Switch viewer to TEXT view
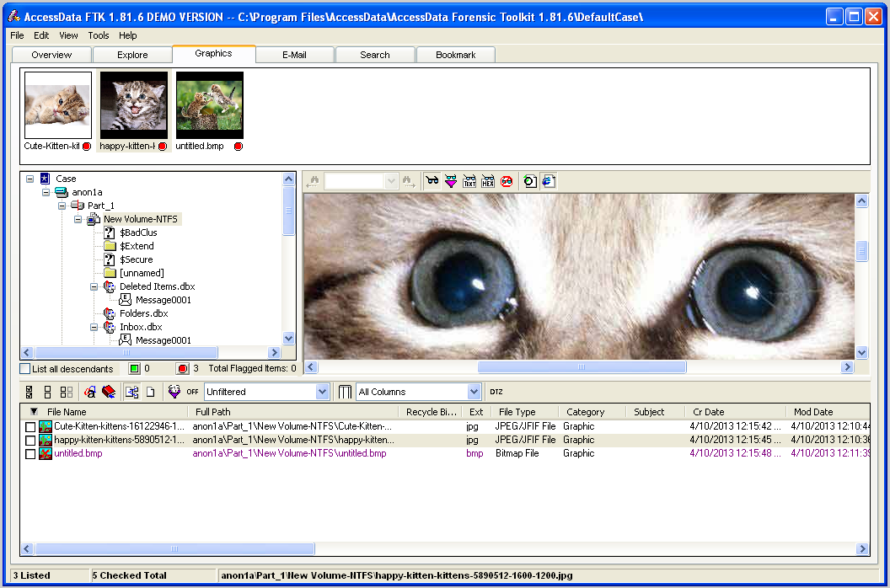The width and height of the screenshot is (890, 588). [469, 181]
